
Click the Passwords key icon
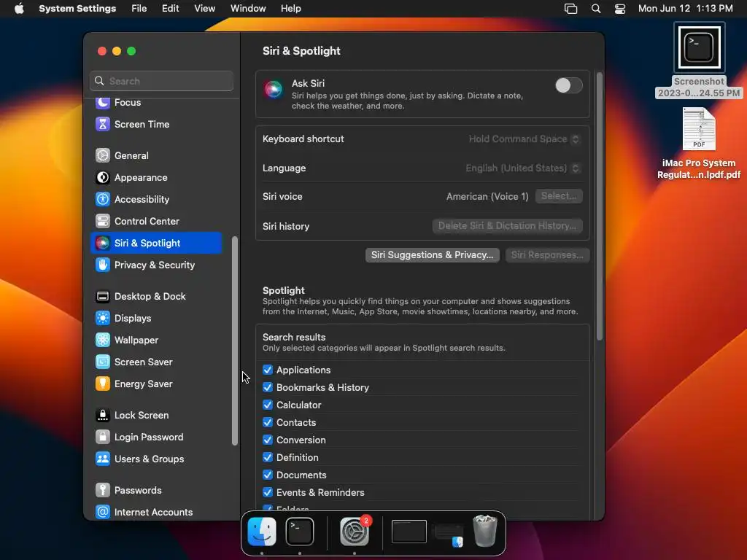pos(102,491)
